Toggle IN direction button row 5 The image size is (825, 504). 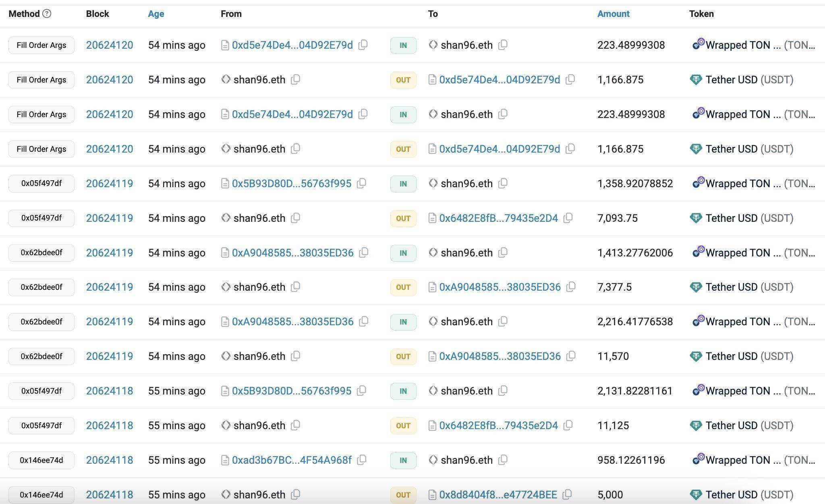[x=403, y=183]
